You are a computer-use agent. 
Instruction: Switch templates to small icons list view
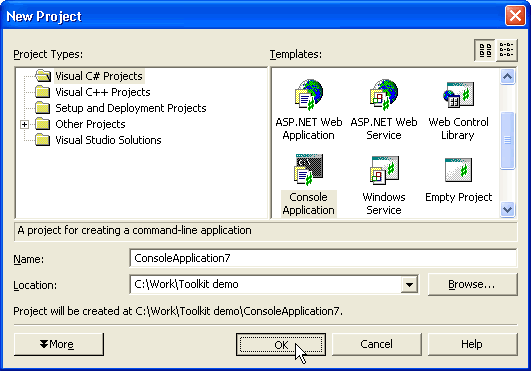507,50
